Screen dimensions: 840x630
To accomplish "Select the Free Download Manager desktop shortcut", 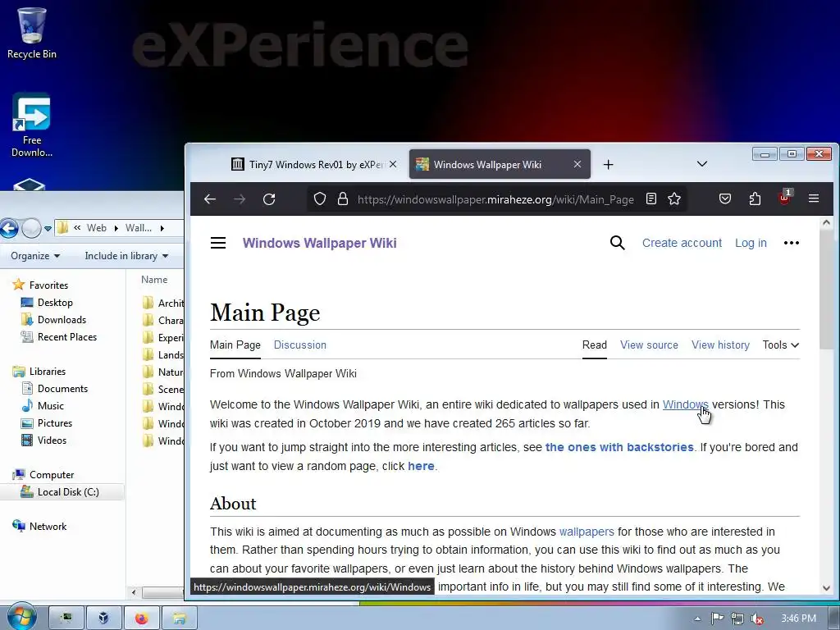I will click(x=32, y=126).
